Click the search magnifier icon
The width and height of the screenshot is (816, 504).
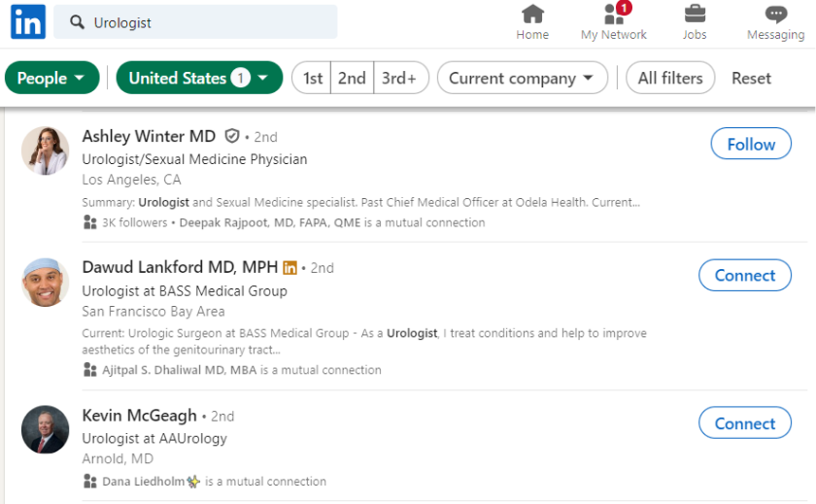coord(77,22)
